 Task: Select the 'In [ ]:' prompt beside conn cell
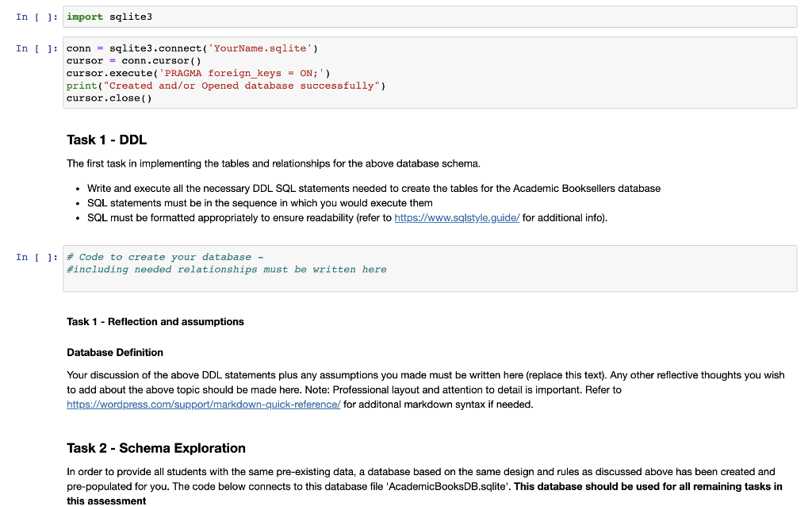[36, 48]
